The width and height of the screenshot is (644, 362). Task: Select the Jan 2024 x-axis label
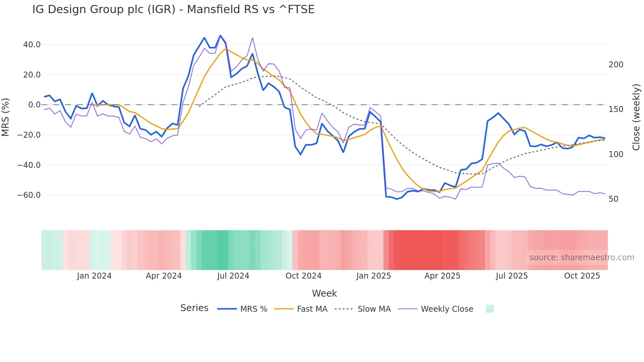94,276
